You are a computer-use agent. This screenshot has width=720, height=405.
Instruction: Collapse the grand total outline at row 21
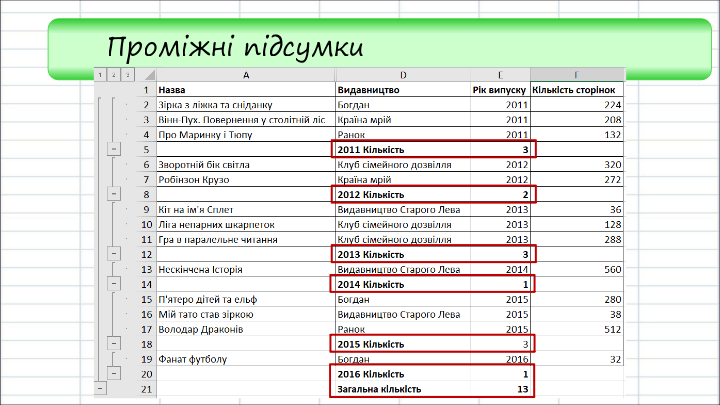coord(100,389)
